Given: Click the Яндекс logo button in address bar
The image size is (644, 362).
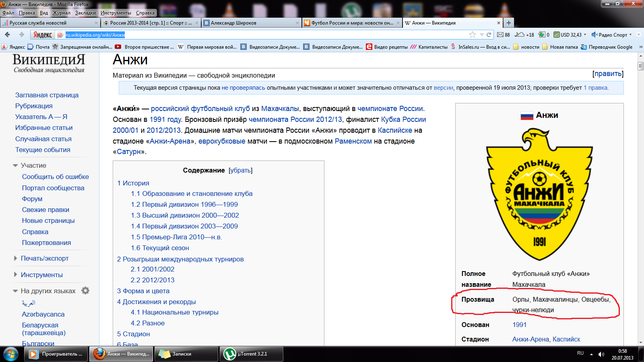Looking at the screenshot, I should pos(43,35).
